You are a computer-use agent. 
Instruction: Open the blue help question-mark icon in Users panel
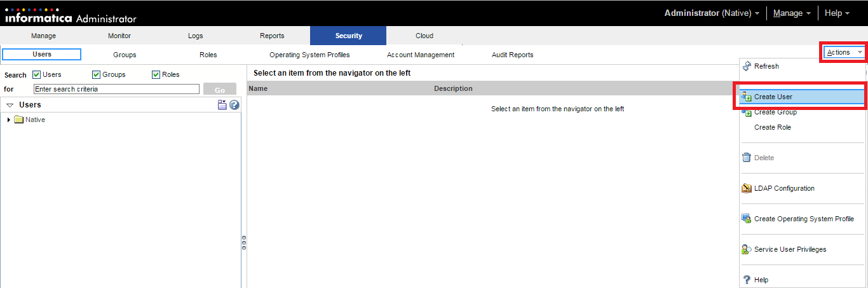(x=234, y=105)
